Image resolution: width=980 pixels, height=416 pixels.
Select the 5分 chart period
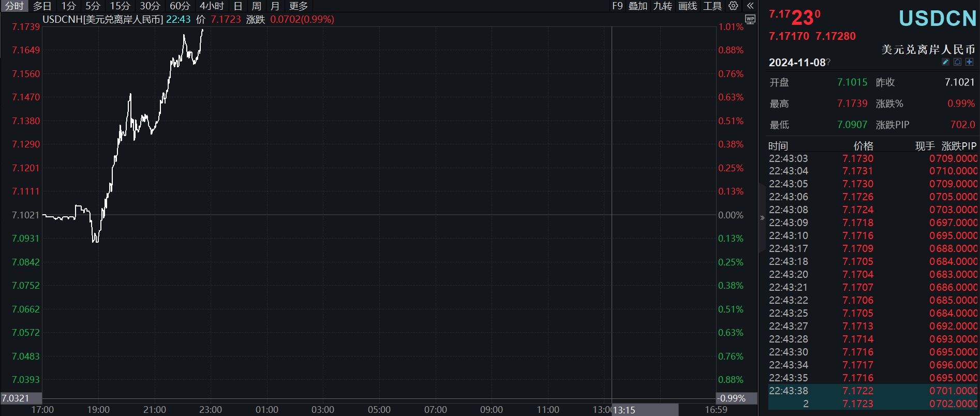click(93, 6)
